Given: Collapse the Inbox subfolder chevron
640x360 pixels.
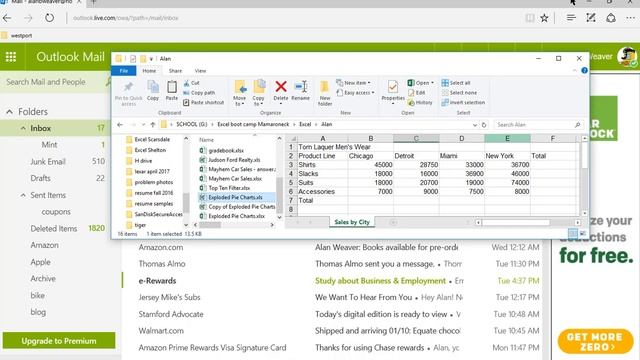Looking at the screenshot, I should [x=23, y=128].
